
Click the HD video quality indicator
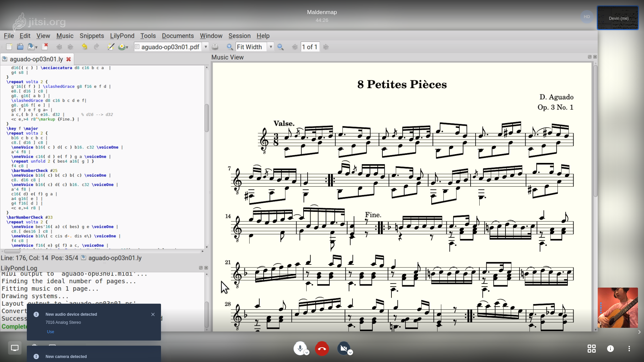point(587,17)
